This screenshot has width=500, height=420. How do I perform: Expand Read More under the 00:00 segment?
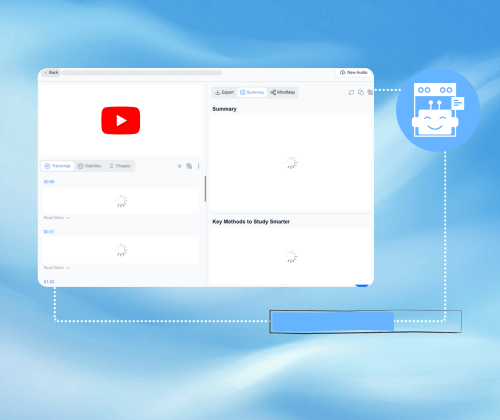click(56, 218)
